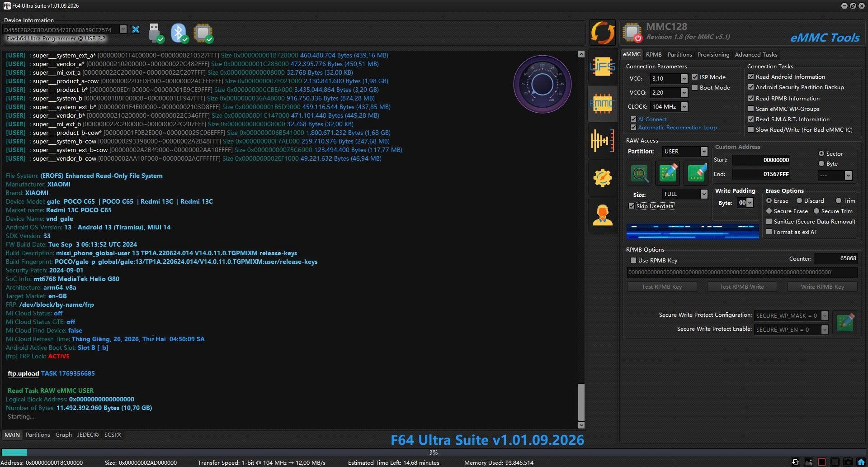Click the picture status bar icon
This screenshot has width=868, height=467.
coord(809,462)
